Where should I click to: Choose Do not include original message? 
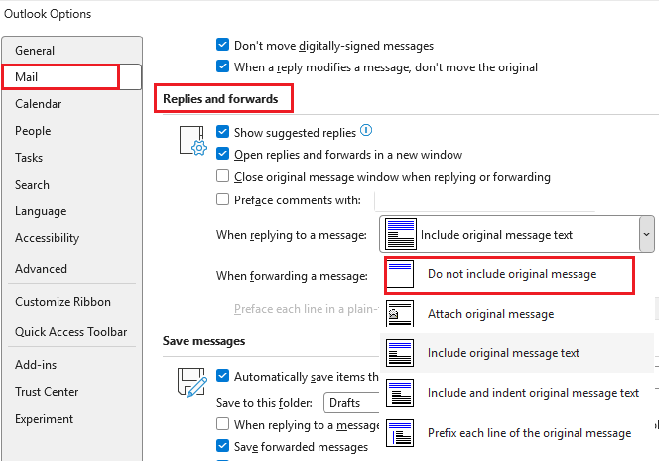(509, 274)
